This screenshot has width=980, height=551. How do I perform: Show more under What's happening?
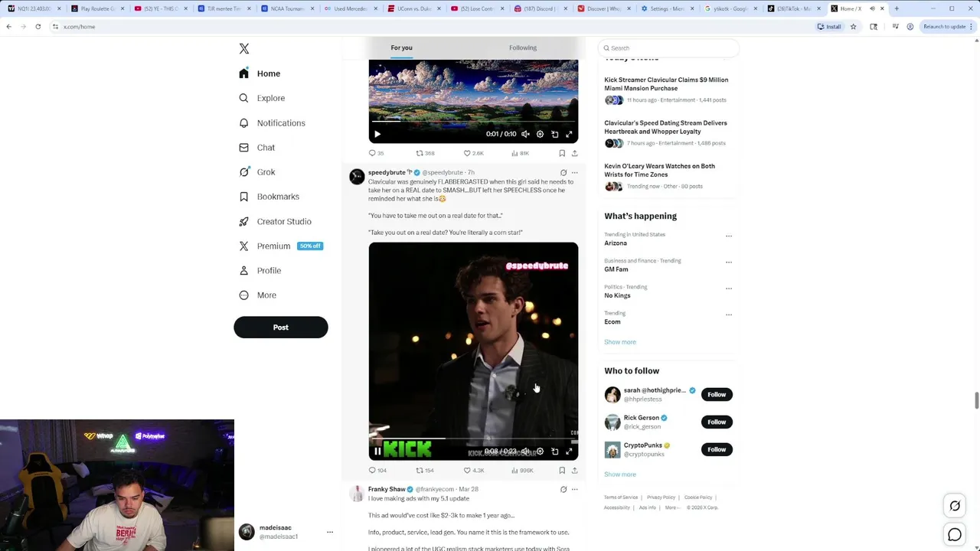pos(620,342)
